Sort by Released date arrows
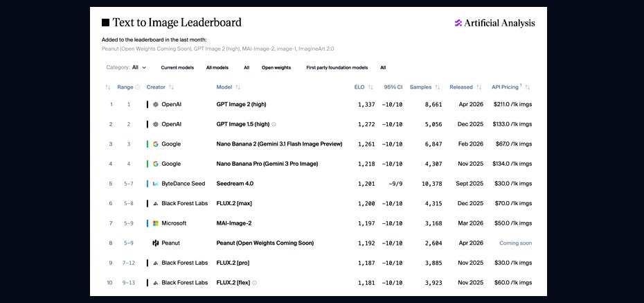The width and height of the screenshot is (644, 303). (478, 87)
